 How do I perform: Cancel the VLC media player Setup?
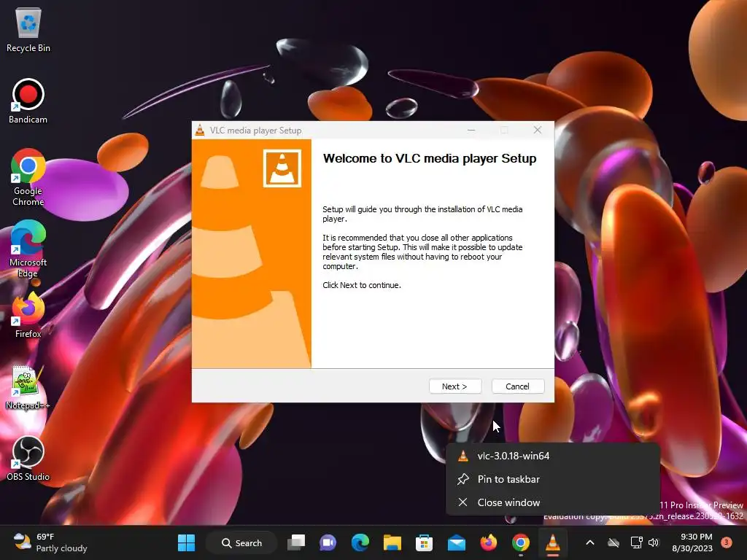click(517, 386)
